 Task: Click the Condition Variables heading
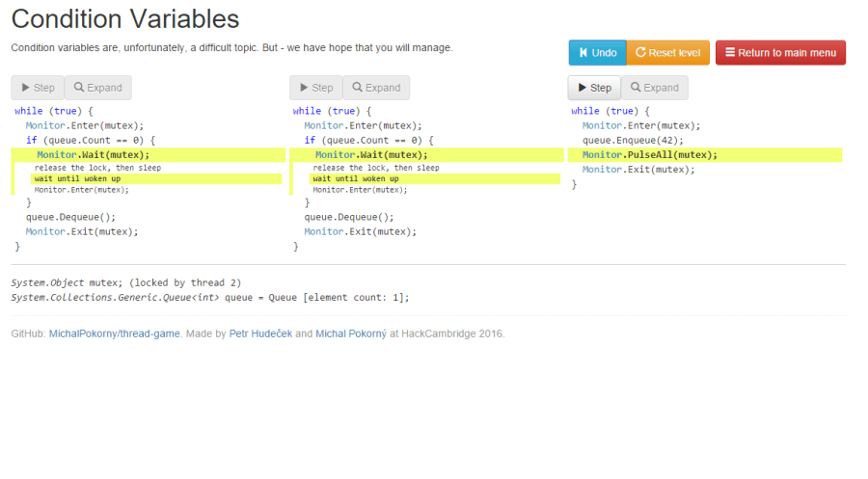(125, 19)
